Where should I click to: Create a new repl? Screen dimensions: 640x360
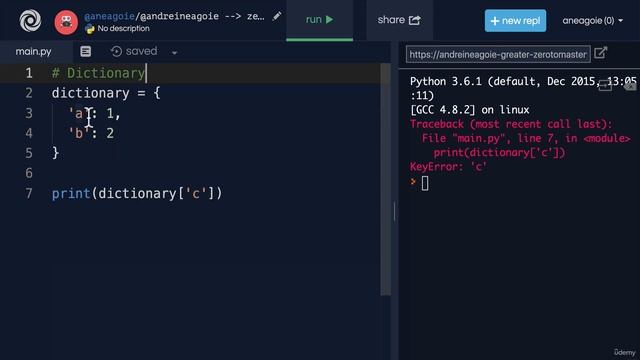(x=515, y=20)
